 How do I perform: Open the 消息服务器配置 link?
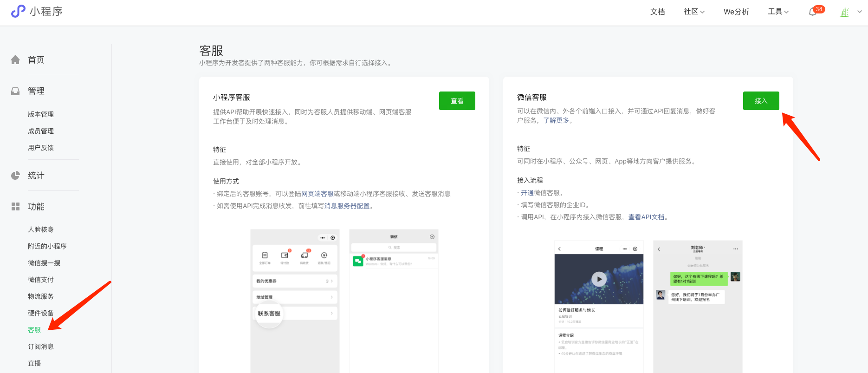(x=347, y=206)
